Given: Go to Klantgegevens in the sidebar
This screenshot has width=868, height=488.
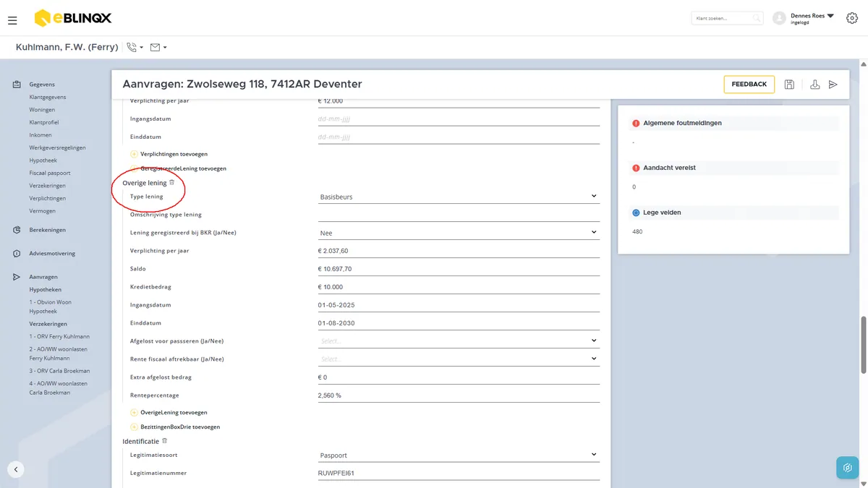Looking at the screenshot, I should pyautogui.click(x=48, y=97).
